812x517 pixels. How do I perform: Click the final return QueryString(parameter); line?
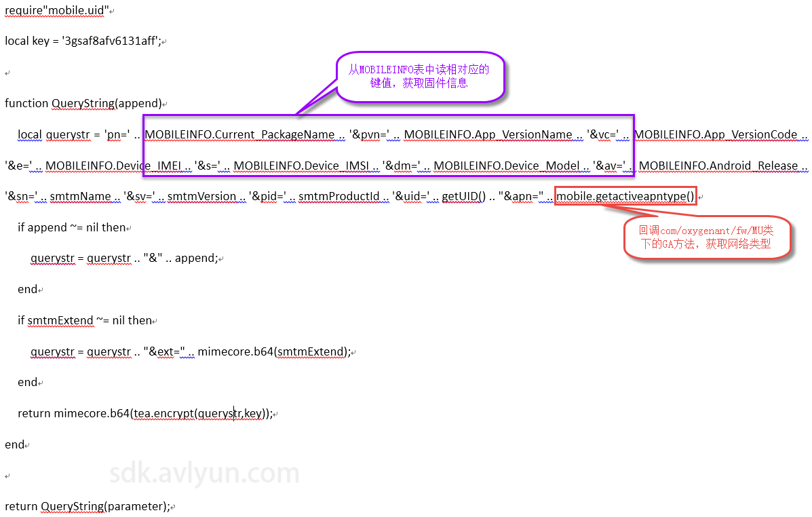tap(87, 506)
